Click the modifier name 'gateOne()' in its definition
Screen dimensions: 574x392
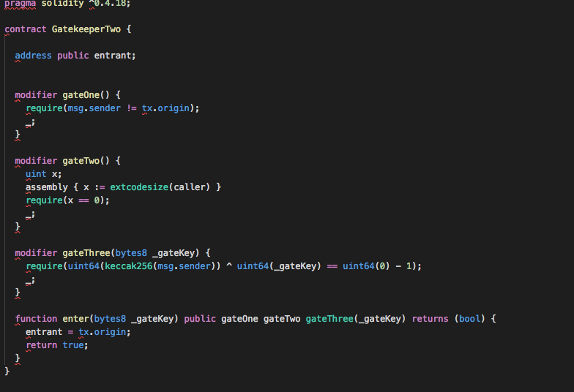point(86,95)
